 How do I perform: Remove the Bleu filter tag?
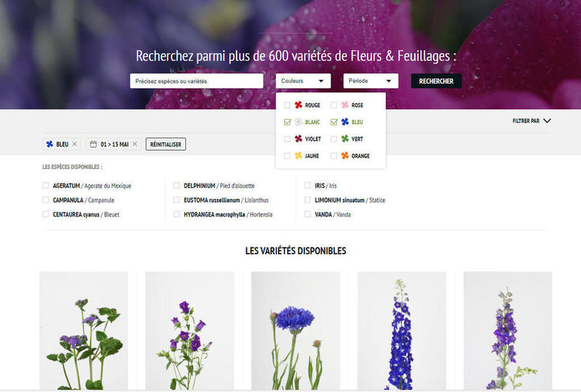tap(74, 144)
